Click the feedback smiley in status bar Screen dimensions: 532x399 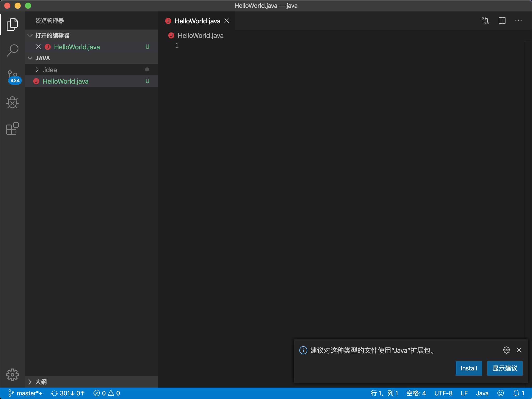501,393
